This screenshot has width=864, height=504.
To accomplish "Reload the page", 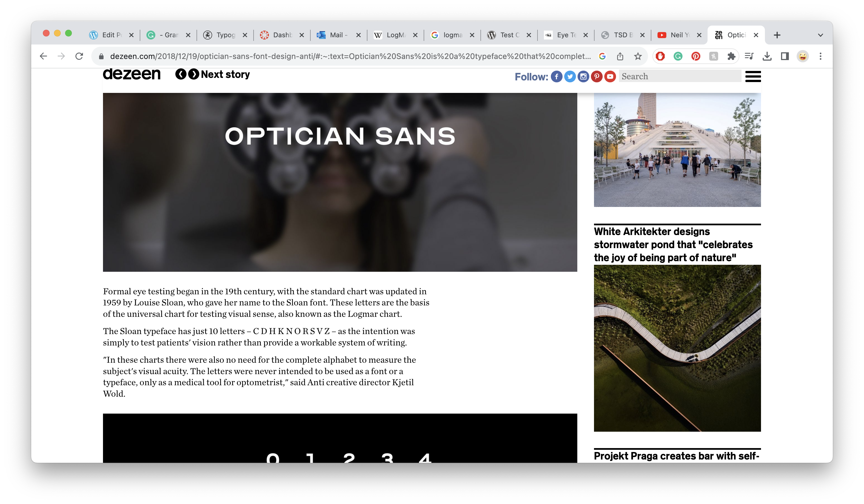I will click(79, 56).
